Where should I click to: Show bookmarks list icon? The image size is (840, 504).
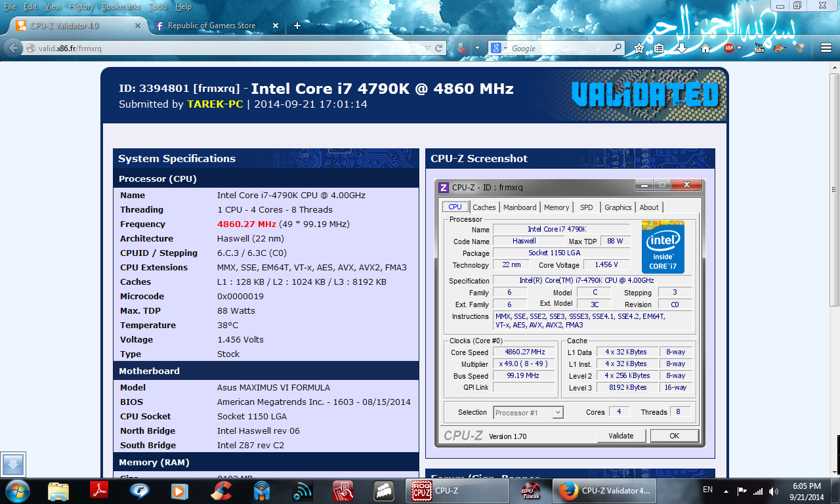(659, 48)
